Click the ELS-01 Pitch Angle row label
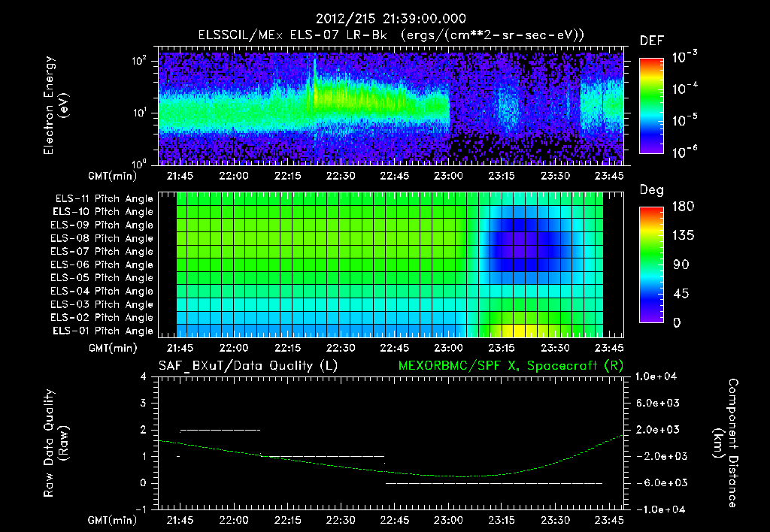This screenshot has height=532, width=770. 103,331
